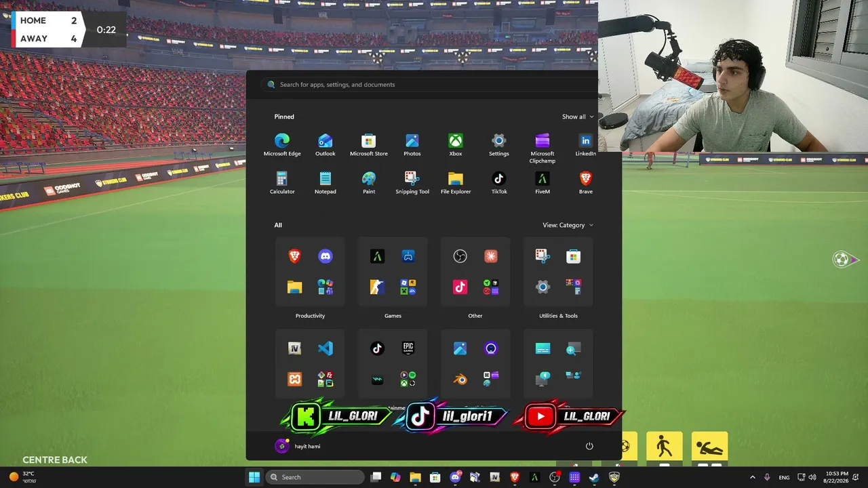Image resolution: width=868 pixels, height=488 pixels.
Task: Open Notepad from the Pinned apps
Action: (325, 183)
